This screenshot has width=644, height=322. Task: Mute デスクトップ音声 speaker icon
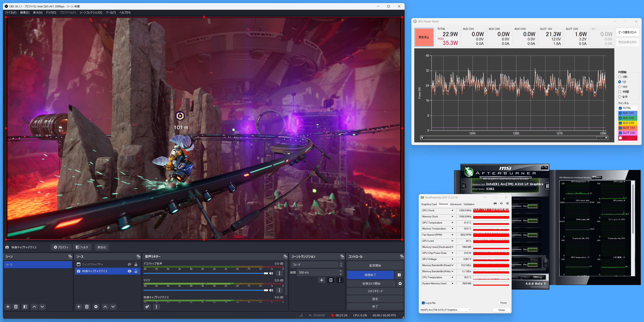(271, 273)
